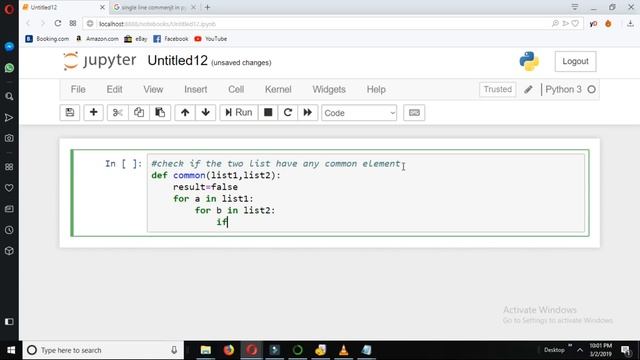Click the kernel idle circle indicator
640x360 pixels.
point(591,89)
